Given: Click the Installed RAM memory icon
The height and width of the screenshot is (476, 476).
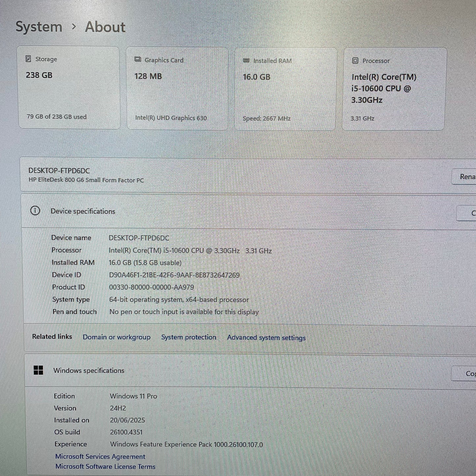Looking at the screenshot, I should 246,60.
